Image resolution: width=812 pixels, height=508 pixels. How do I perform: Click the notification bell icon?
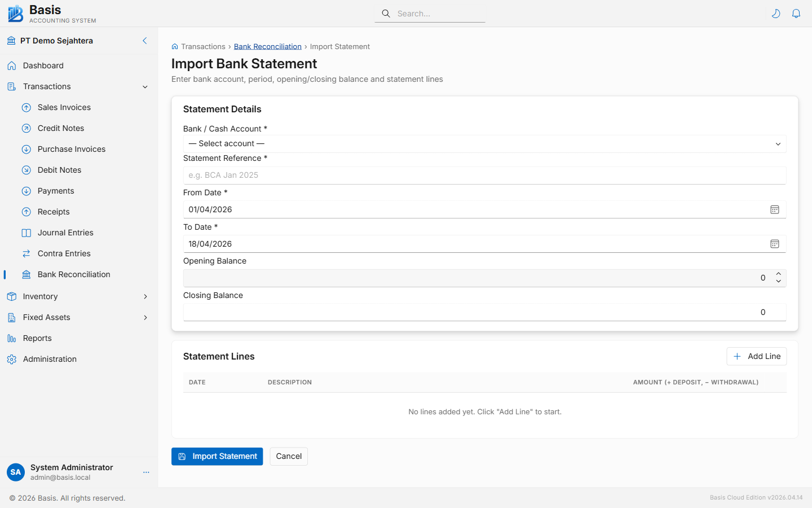pos(796,13)
